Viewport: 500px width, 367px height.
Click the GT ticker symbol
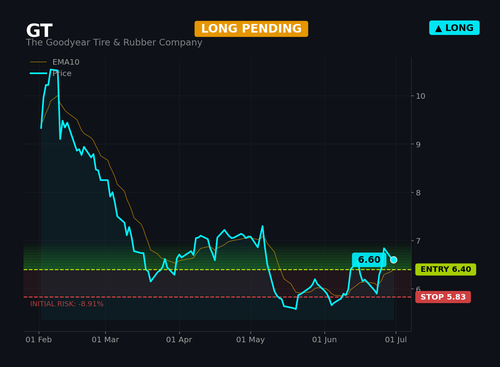point(39,31)
